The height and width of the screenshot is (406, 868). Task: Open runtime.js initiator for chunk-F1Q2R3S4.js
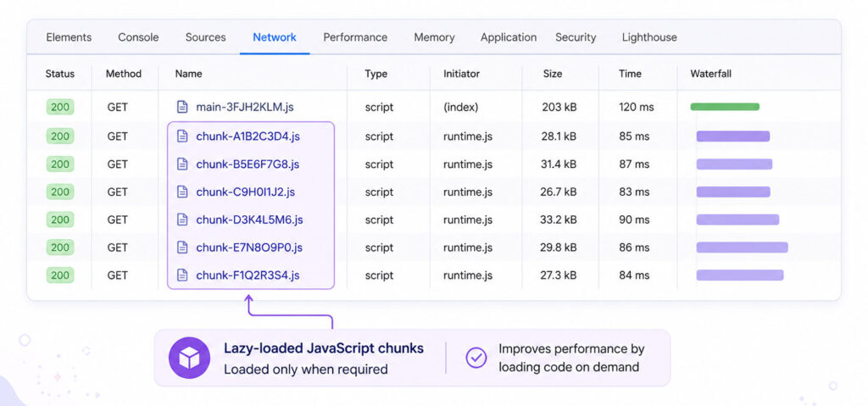coord(468,275)
